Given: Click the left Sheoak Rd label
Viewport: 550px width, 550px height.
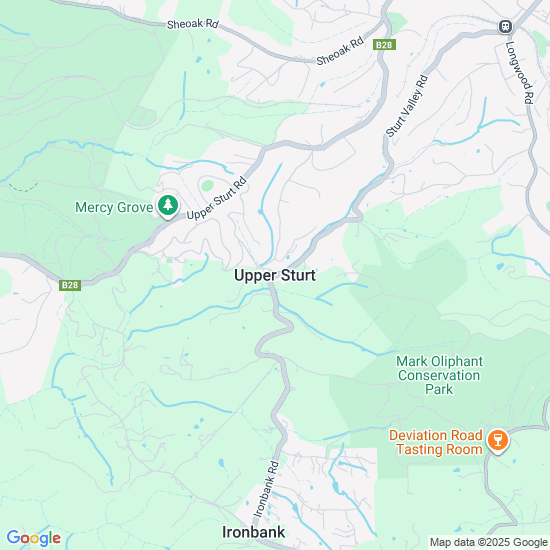Looking at the screenshot, I should [x=193, y=24].
